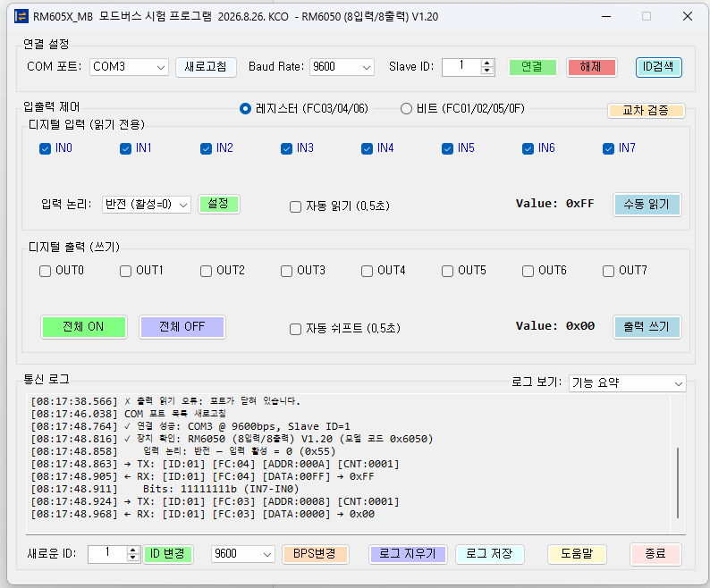Image resolution: width=710 pixels, height=588 pixels.
Task: Open 도움말 help button
Action: click(x=578, y=554)
